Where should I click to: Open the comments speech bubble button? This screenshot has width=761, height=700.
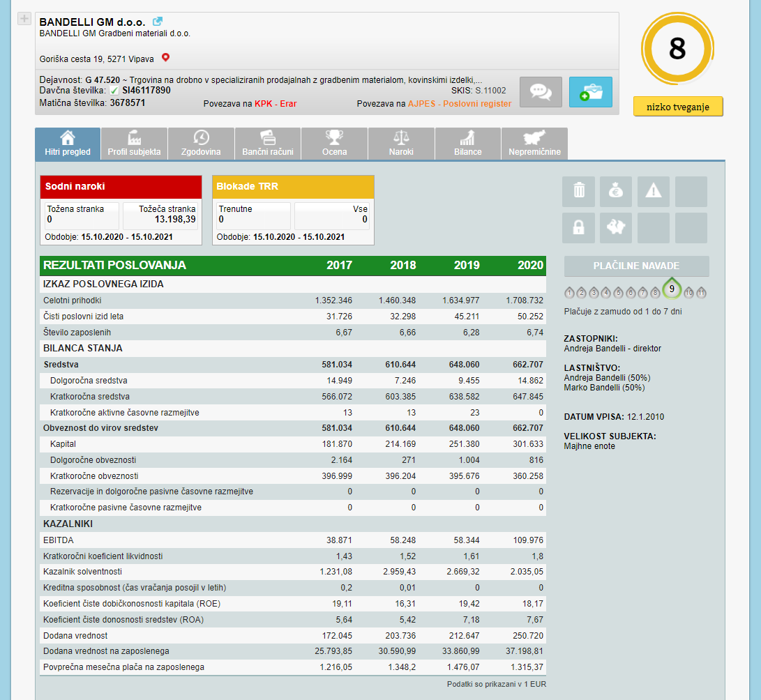pyautogui.click(x=541, y=92)
